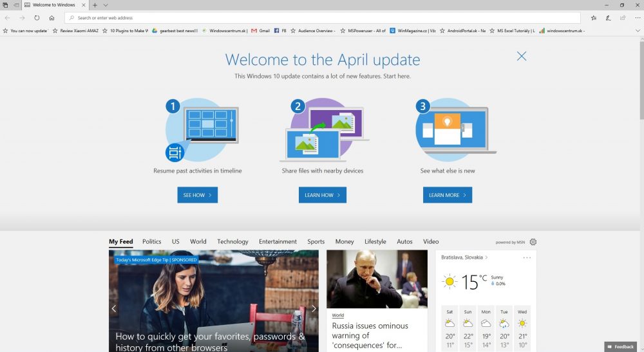Show previous carousel story arrow
644x352 pixels.
coord(114,308)
